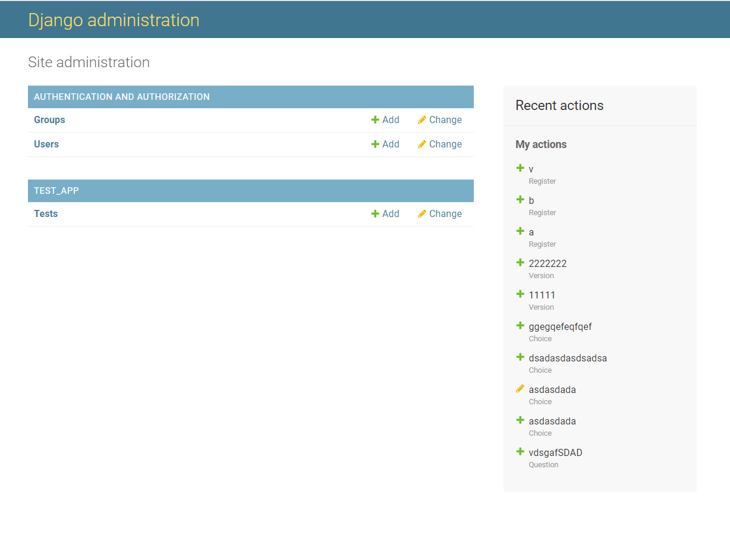Click the 'Site administration' heading
Image resolution: width=730 pixels, height=560 pixels.
(89, 62)
